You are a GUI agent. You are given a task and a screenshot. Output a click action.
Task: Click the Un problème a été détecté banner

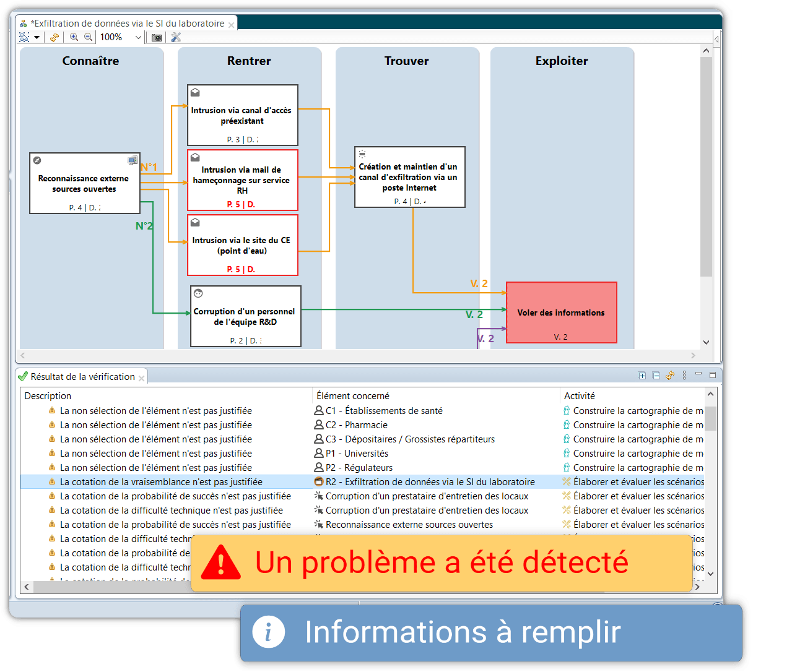[442, 563]
